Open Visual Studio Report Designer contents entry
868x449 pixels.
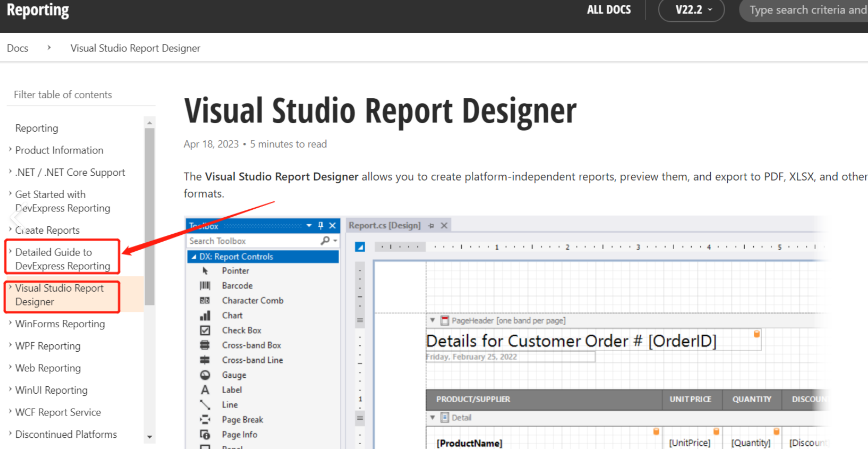[x=59, y=295]
